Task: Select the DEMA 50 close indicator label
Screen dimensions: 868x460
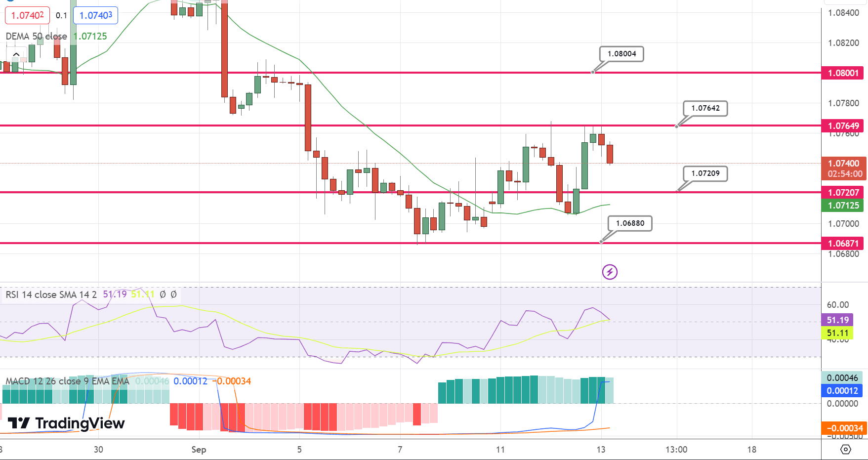Action: (x=37, y=36)
